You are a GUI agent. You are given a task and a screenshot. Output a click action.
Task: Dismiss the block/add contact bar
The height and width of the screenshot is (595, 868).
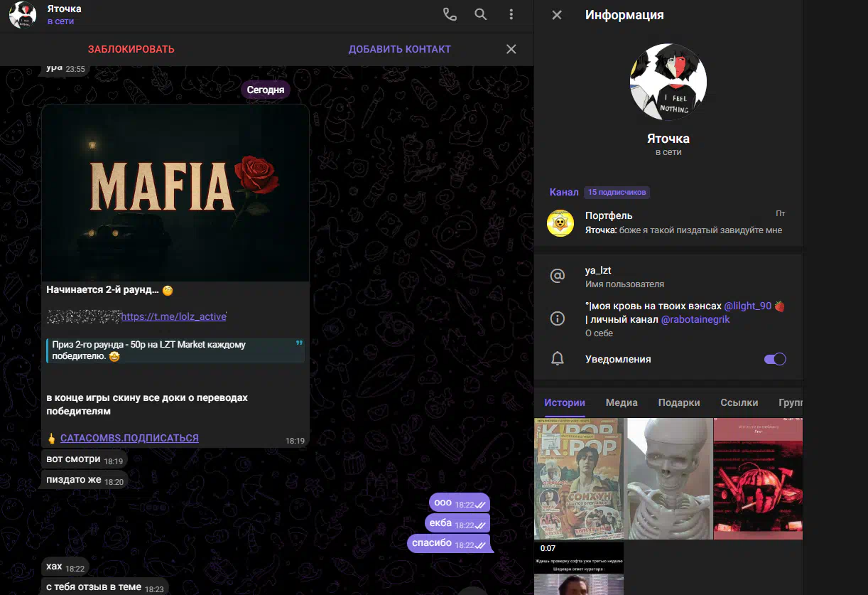[511, 49]
